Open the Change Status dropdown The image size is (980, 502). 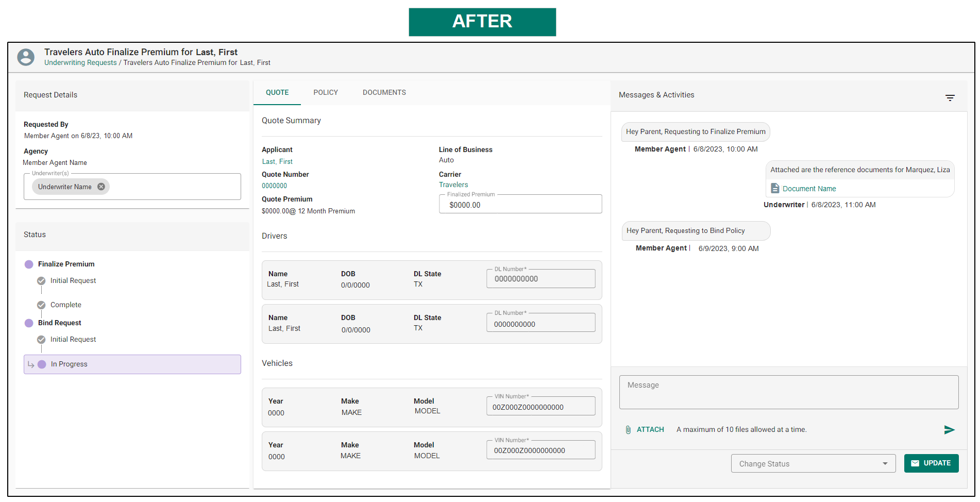[x=813, y=463]
